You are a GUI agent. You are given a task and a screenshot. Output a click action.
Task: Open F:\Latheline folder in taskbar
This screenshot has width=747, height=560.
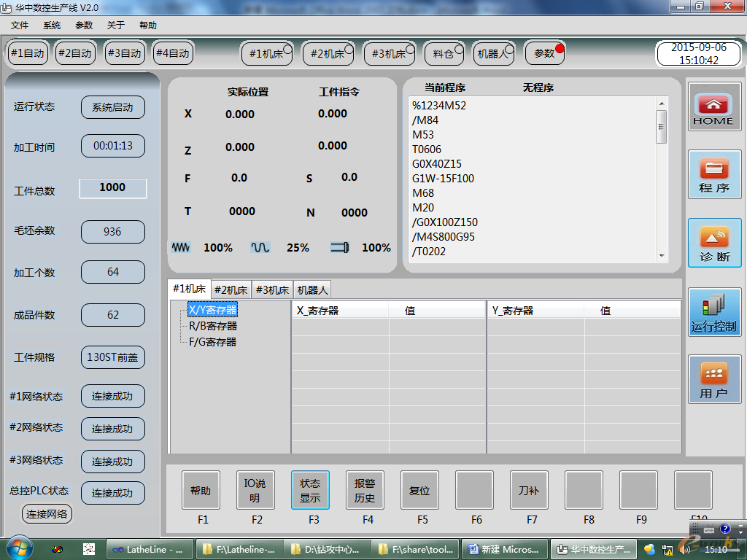pos(239,549)
